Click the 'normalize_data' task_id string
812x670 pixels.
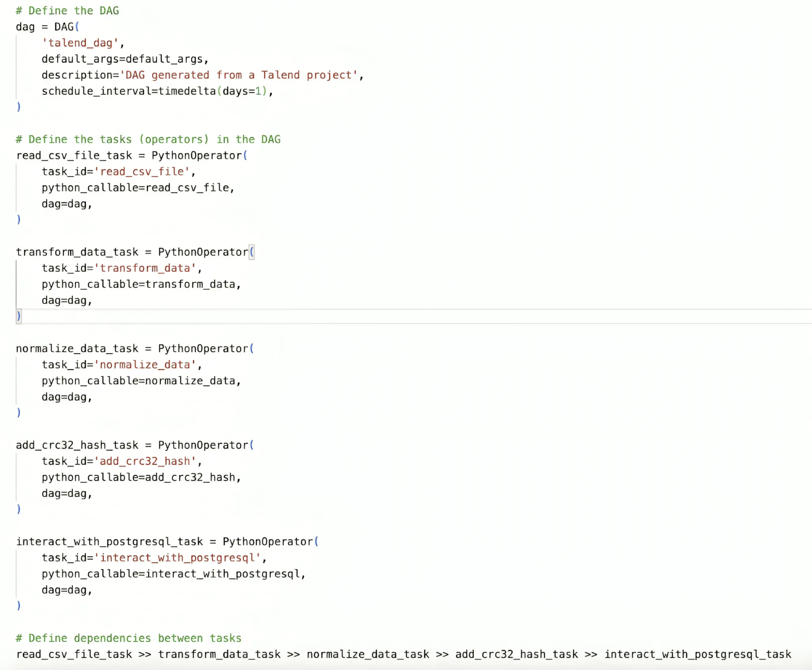(145, 365)
